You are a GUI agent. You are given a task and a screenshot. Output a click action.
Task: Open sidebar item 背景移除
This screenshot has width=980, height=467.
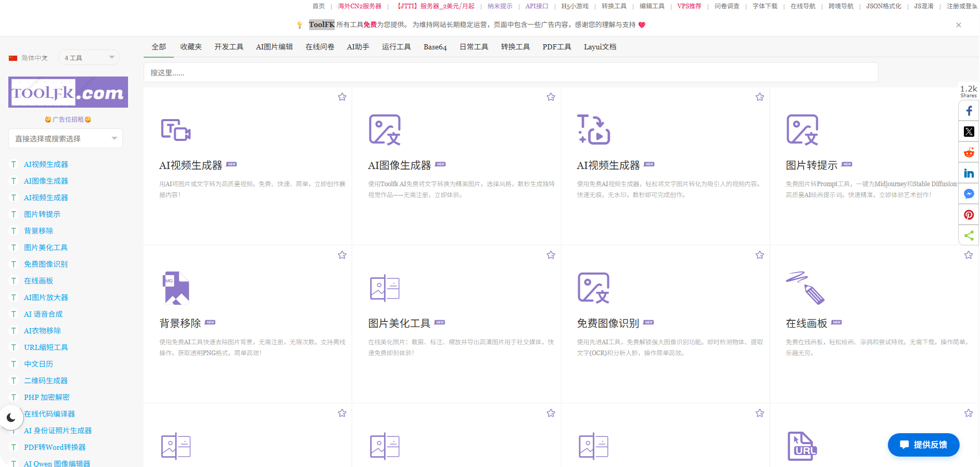(39, 231)
